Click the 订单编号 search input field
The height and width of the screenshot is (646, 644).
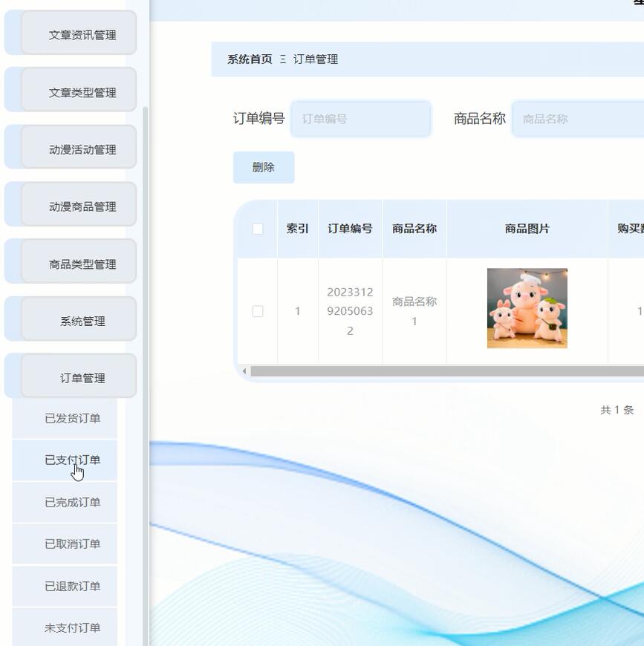pyautogui.click(x=360, y=118)
